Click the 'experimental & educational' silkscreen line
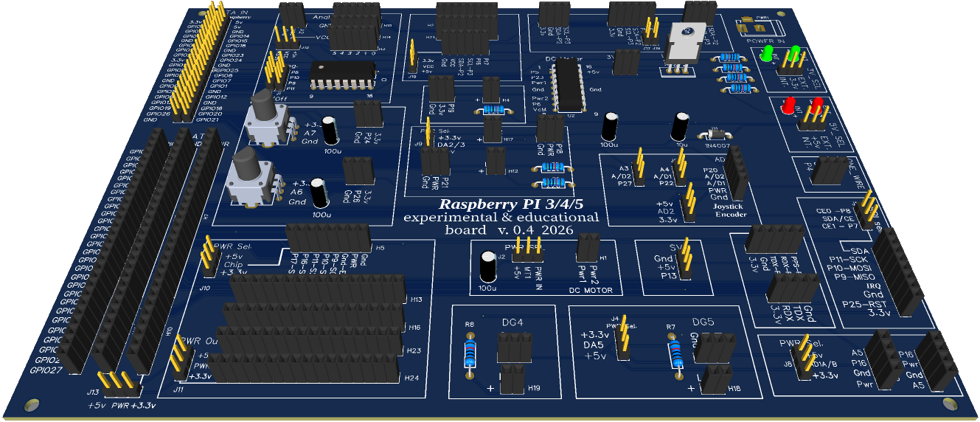980x422 pixels. 501,218
